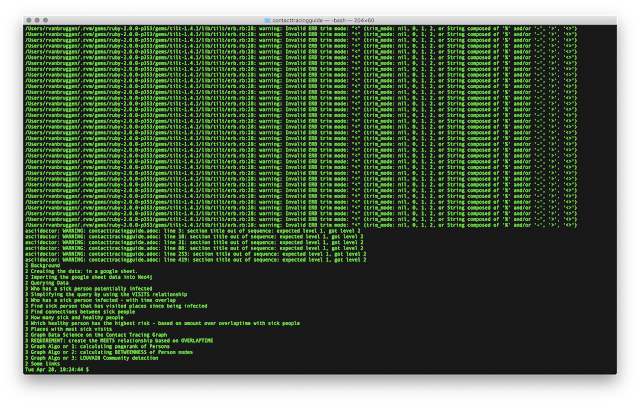This screenshot has height=405, width=640.
Task: Click the asciidoctor warning for line 253
Action: [x=196, y=254]
